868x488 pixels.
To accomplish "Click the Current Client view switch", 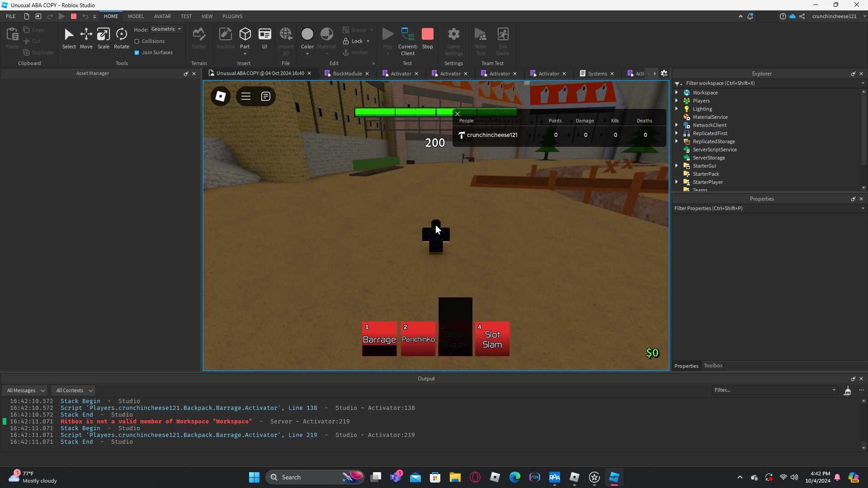I will 408,41.
